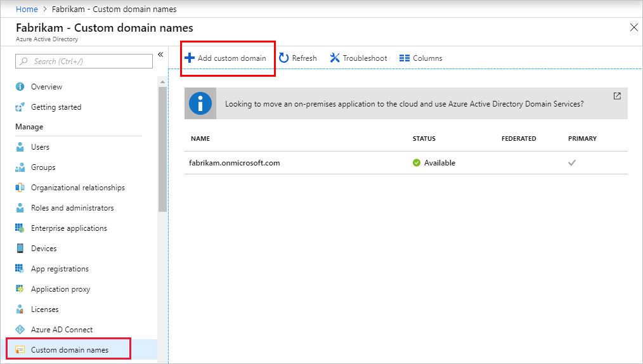The image size is (643, 364).
Task: Open Troubleshoot via wrench icon
Action: [x=335, y=58]
